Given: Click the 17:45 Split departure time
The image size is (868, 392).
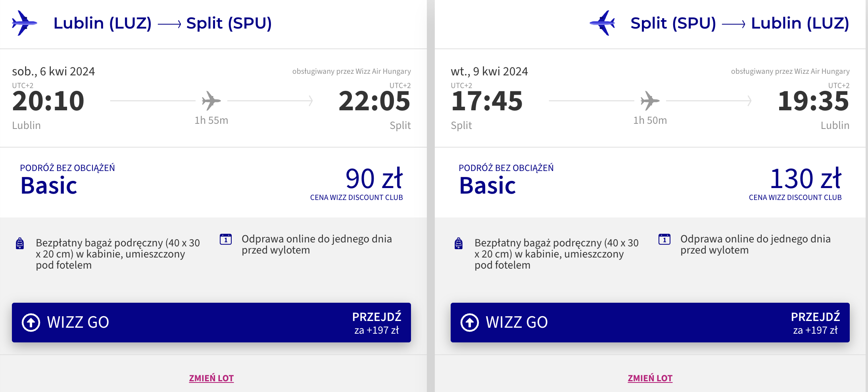Looking at the screenshot, I should click(487, 101).
